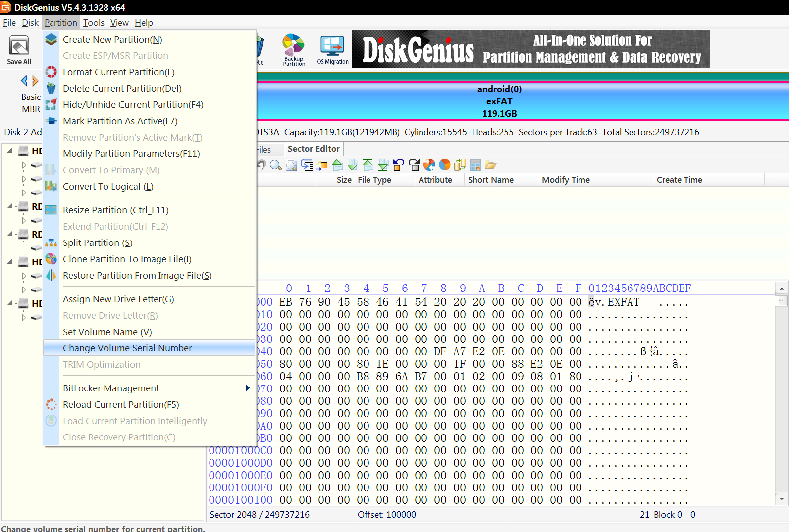Open the View menu
789x532 pixels.
[x=119, y=23]
